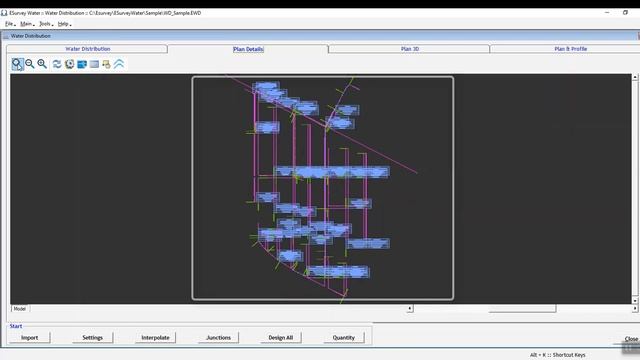
Task: Click the Quantity button
Action: point(344,338)
